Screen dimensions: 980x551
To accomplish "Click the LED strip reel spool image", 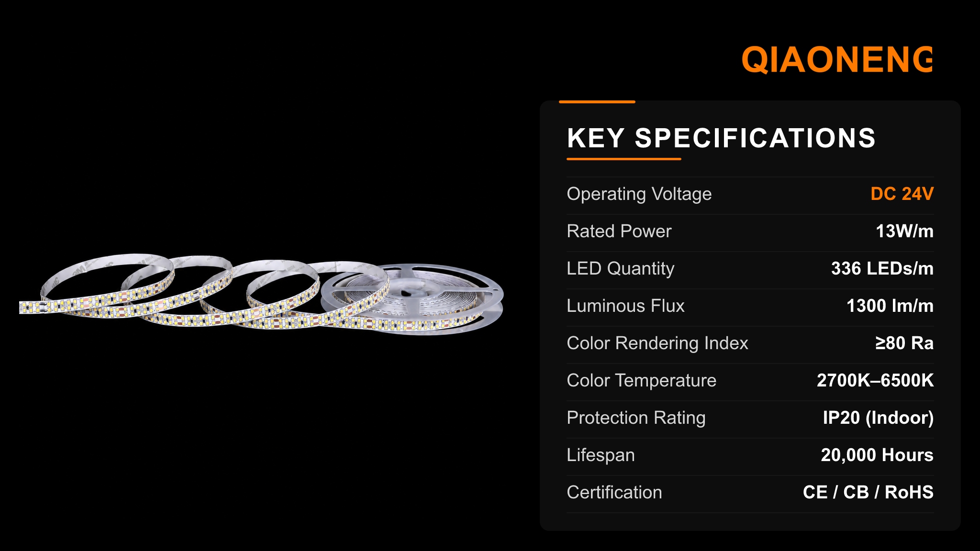I will click(412, 299).
